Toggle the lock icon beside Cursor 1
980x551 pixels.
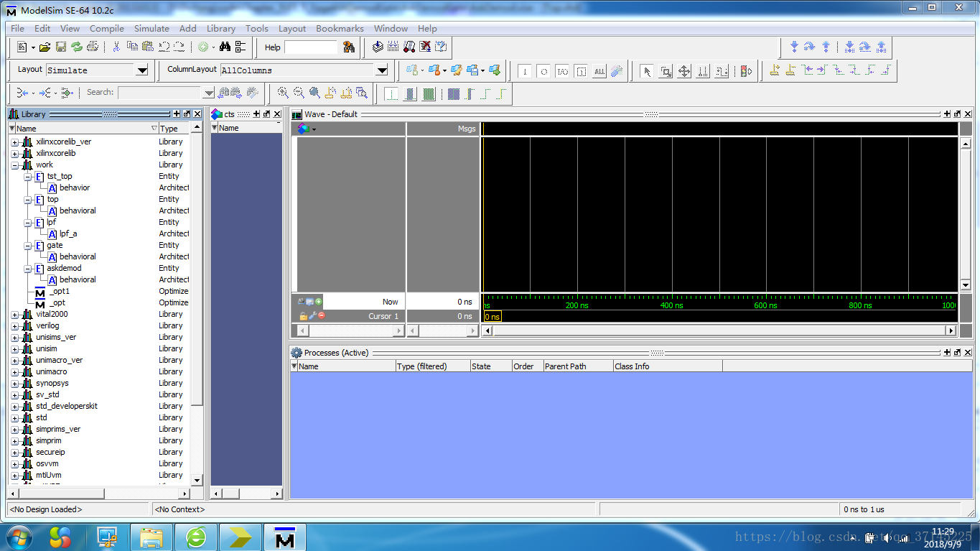tap(304, 316)
